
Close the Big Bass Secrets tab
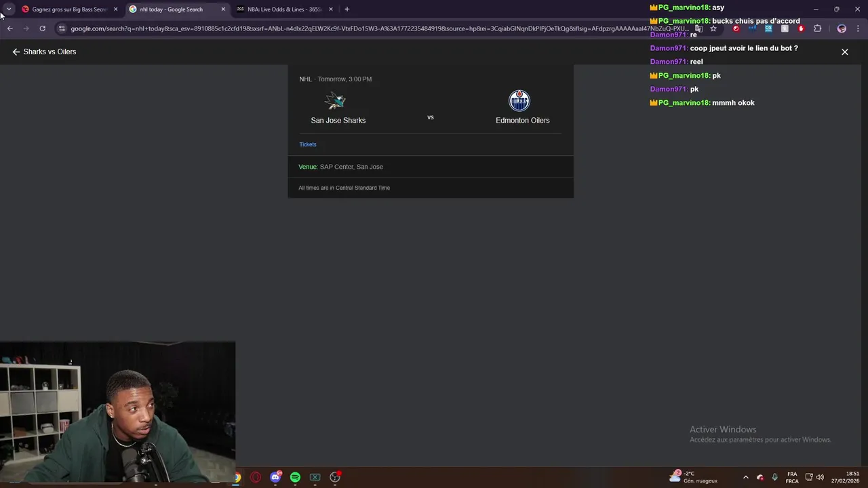[x=115, y=9]
